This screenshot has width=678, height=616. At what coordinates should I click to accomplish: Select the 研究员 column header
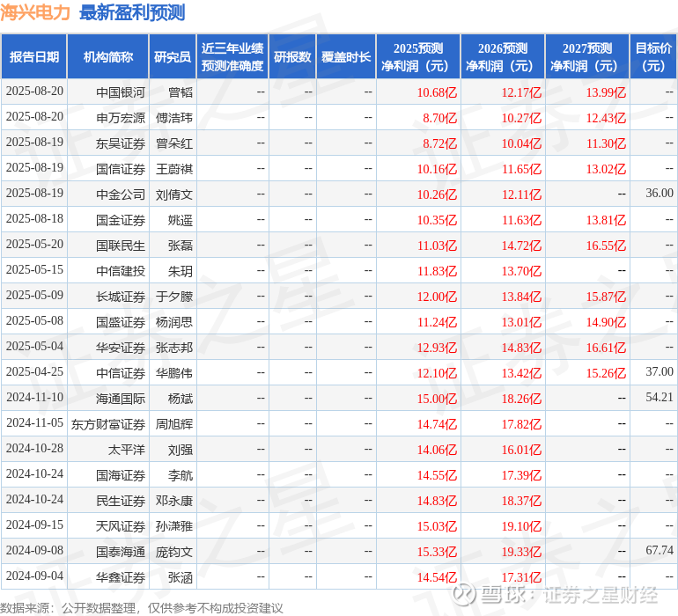click(173, 56)
